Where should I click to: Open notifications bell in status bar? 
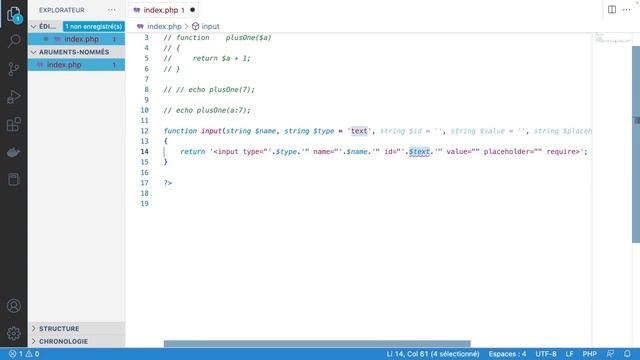pyautogui.click(x=627, y=354)
